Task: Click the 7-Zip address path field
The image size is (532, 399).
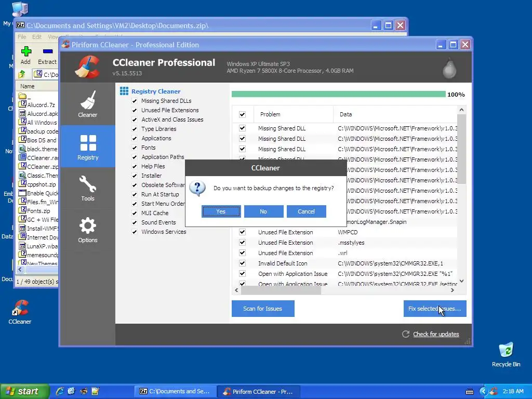Action: (x=46, y=74)
